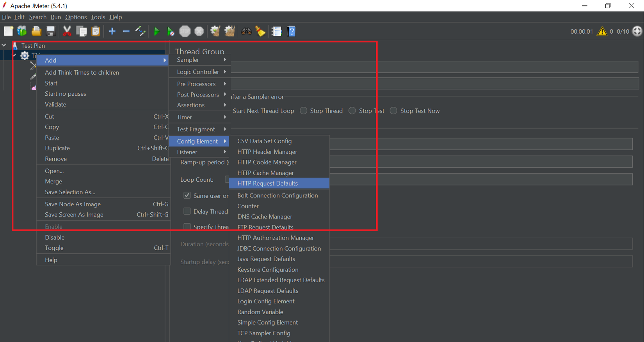644x342 pixels.
Task: Choose HTTP Header Manager
Action: tap(279, 152)
